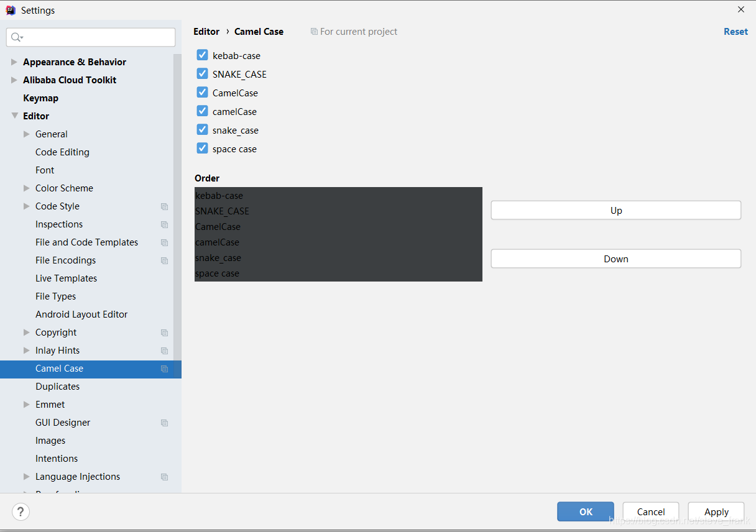The image size is (756, 532).
Task: Expand Alibaba Cloud Toolkit section
Action: (x=14, y=80)
